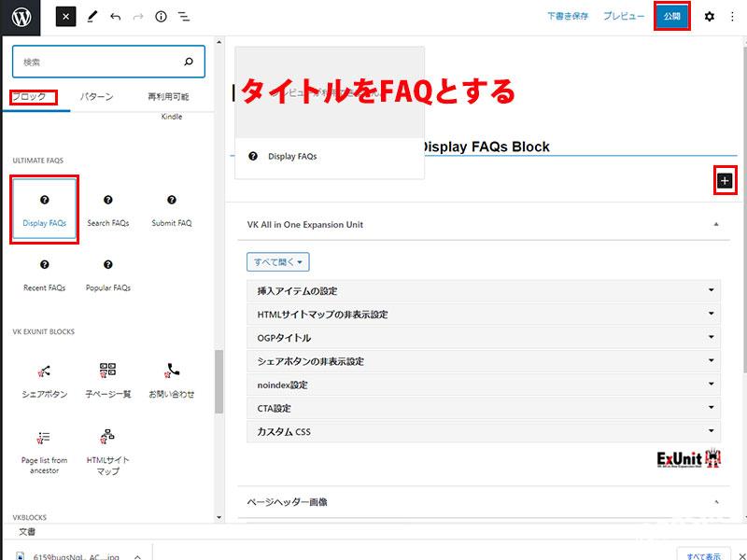
Task: Close the block inserter panel
Action: [65, 17]
